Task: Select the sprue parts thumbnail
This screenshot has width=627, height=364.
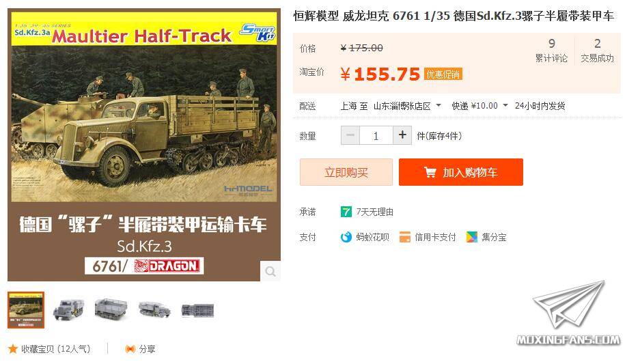Action: click(x=197, y=310)
